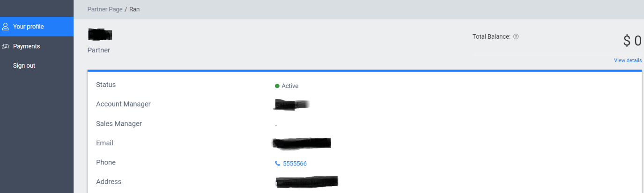Click the green Active status dot
Screen dimensions: 644x193
[277, 86]
